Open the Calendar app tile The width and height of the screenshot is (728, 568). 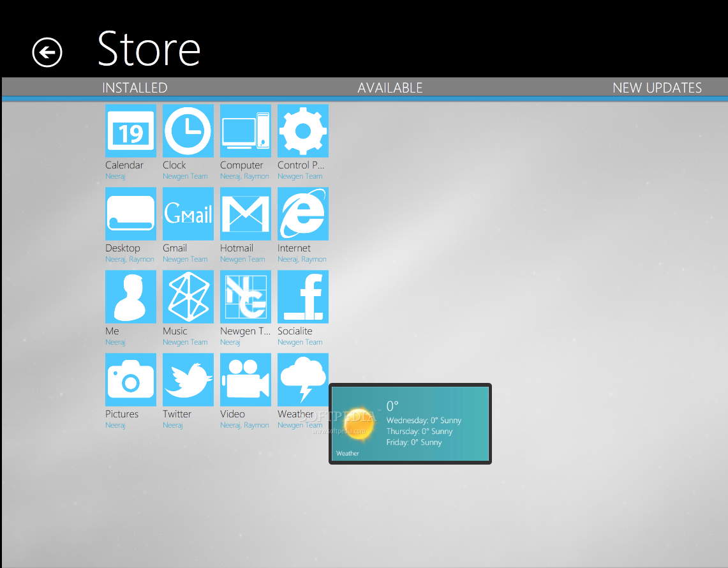coord(130,131)
